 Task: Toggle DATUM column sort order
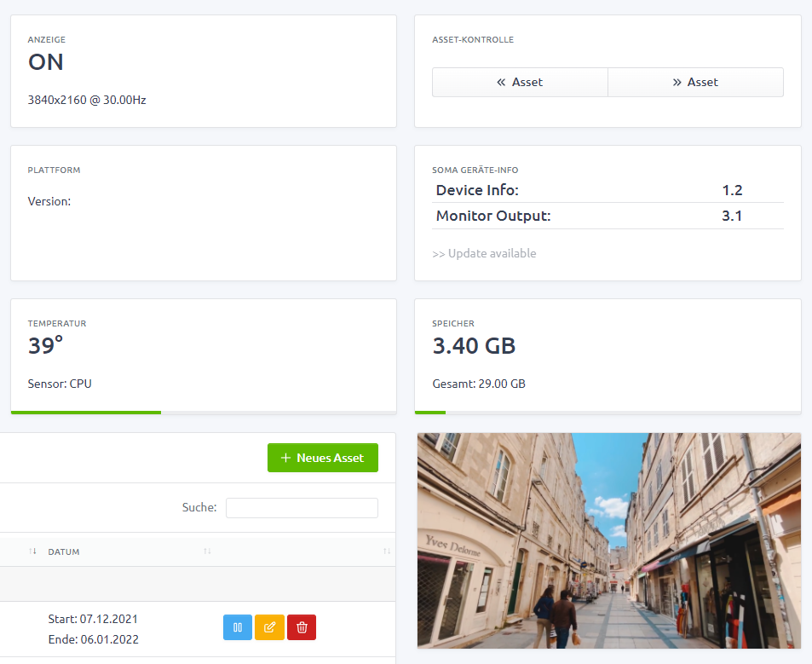click(x=65, y=551)
